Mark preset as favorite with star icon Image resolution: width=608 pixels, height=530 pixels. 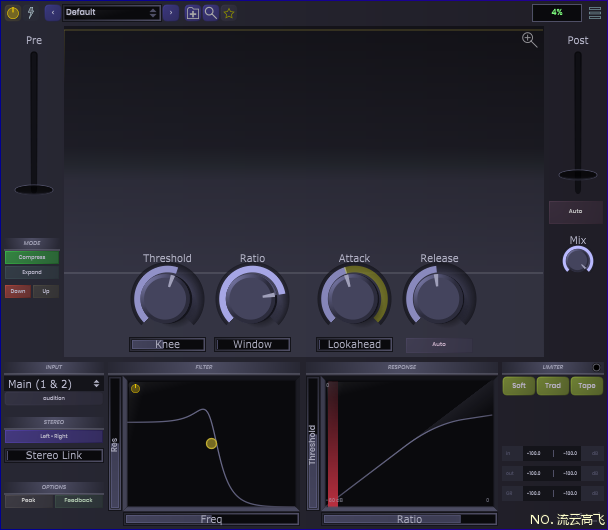[x=229, y=13]
